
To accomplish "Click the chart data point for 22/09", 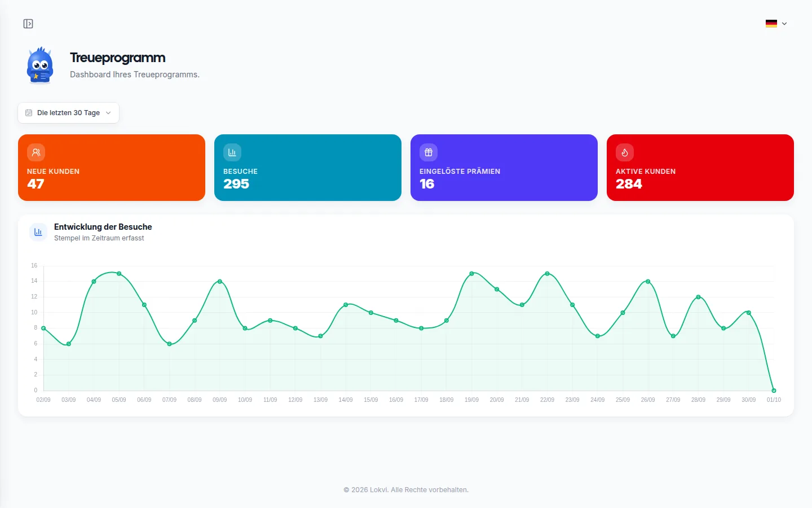I will point(547,274).
